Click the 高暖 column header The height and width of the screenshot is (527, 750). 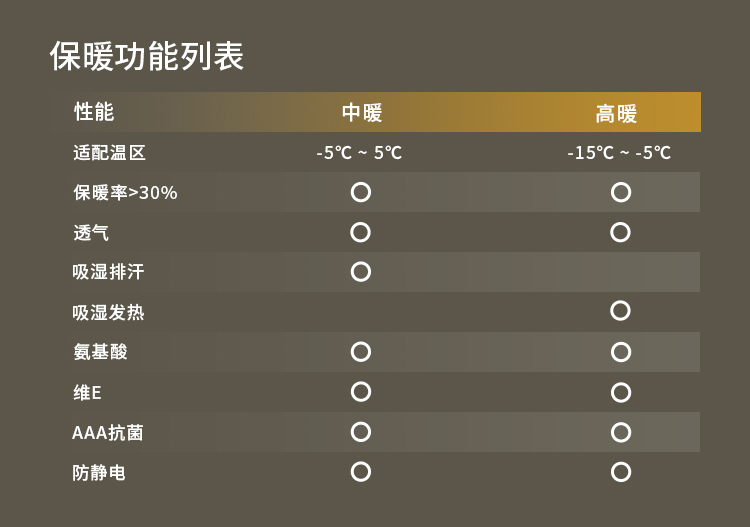point(616,113)
